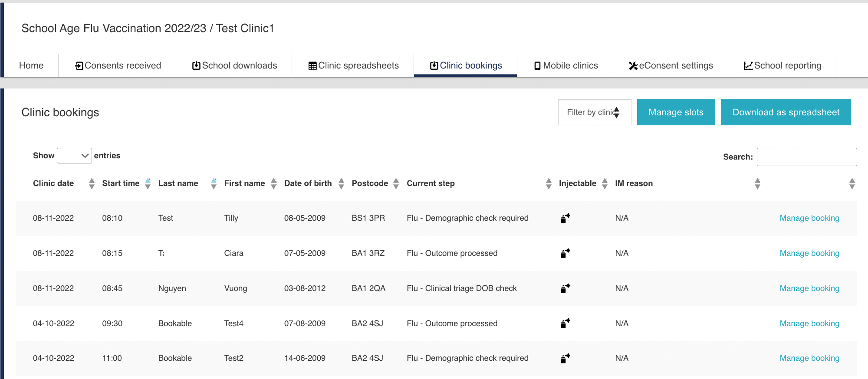Switch to the Consents received tab

point(118,65)
